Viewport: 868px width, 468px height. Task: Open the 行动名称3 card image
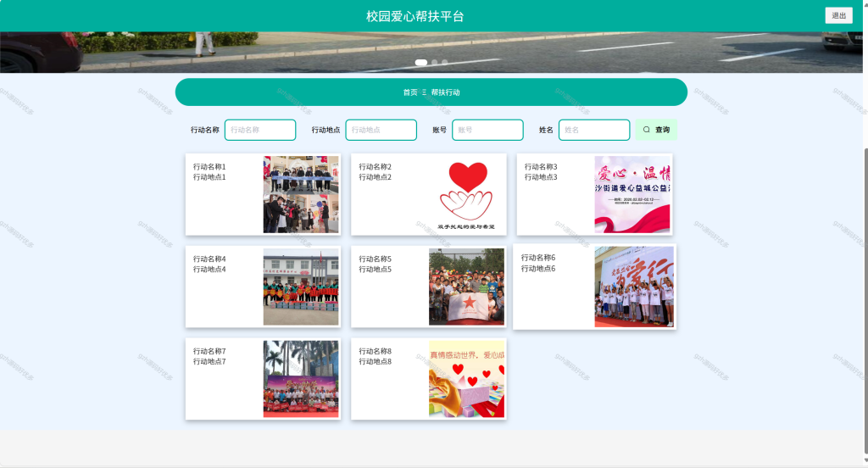click(x=632, y=194)
